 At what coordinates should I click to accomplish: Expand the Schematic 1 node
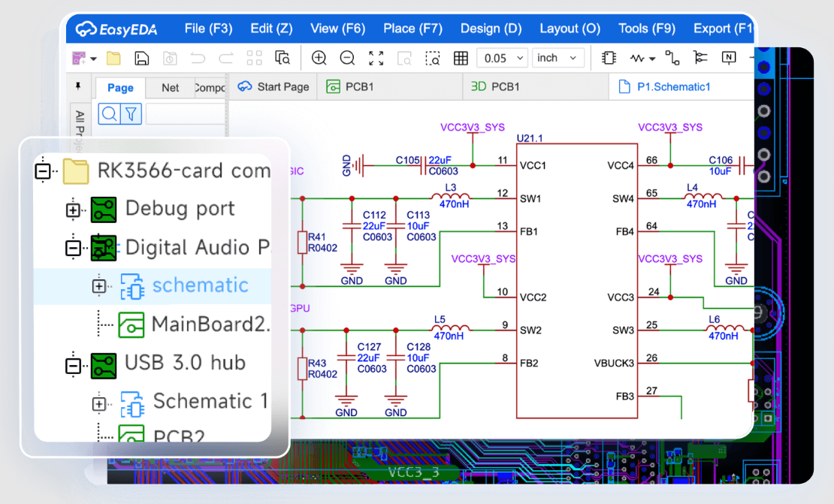[x=99, y=404]
